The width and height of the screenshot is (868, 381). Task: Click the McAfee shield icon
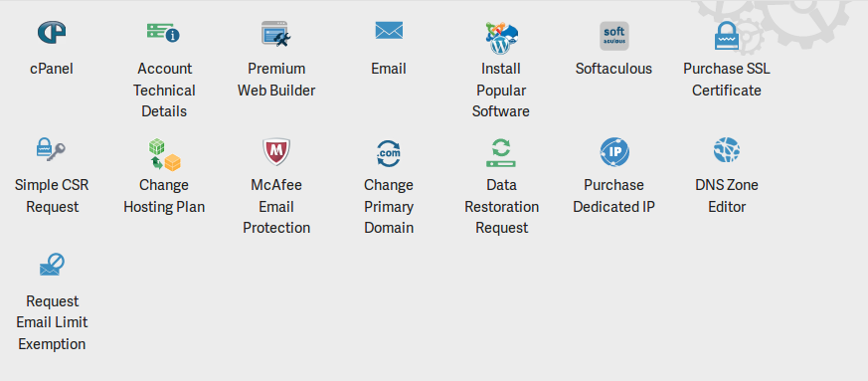pyautogui.click(x=276, y=152)
